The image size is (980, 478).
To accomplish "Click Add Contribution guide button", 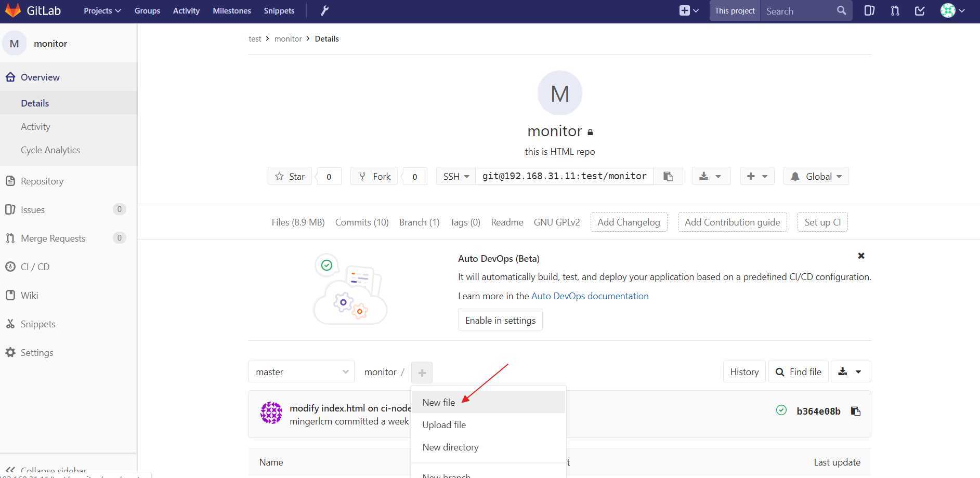I will (732, 222).
